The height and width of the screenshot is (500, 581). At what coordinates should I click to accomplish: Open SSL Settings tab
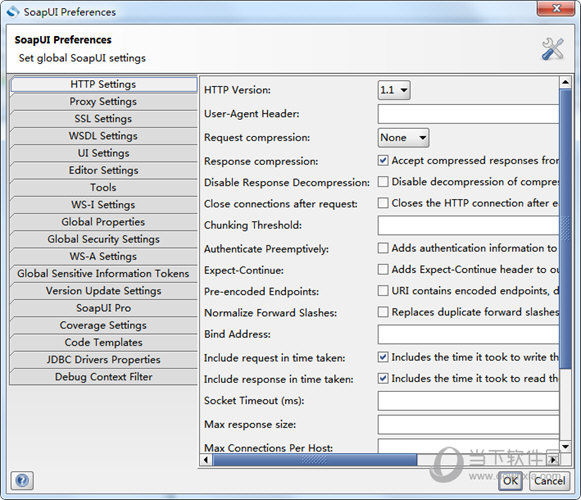pos(103,119)
